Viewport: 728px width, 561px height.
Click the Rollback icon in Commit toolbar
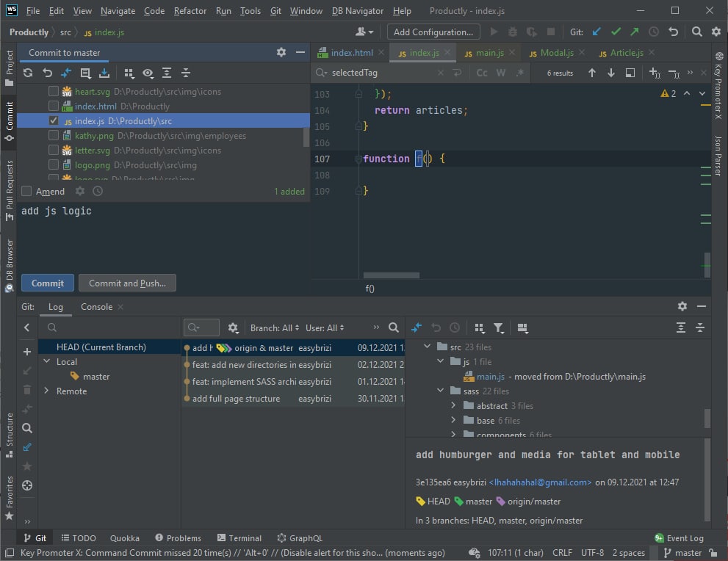[x=47, y=73]
